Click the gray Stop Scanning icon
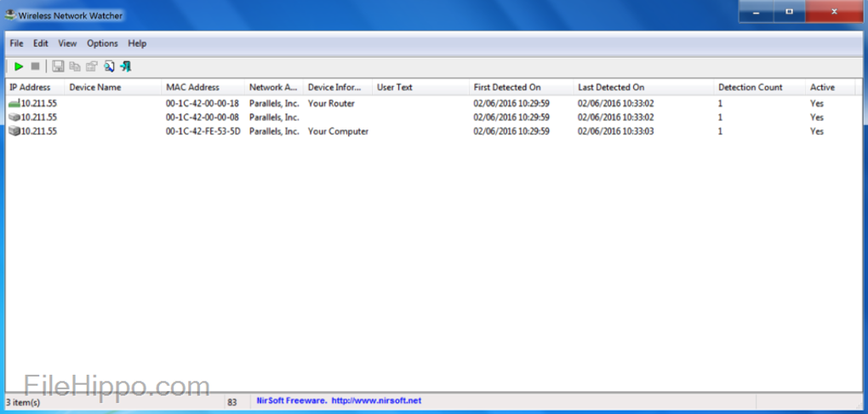 pyautogui.click(x=35, y=66)
